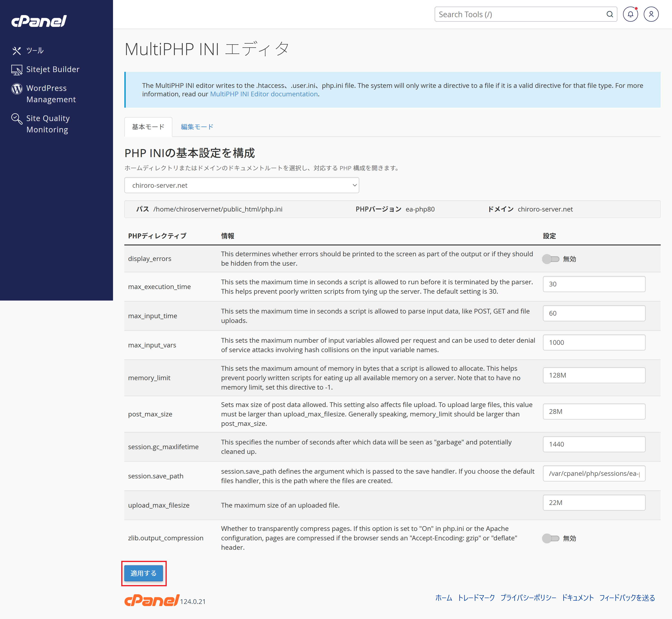Click the post_max_size value field
Image resolution: width=672 pixels, height=619 pixels.
(594, 411)
